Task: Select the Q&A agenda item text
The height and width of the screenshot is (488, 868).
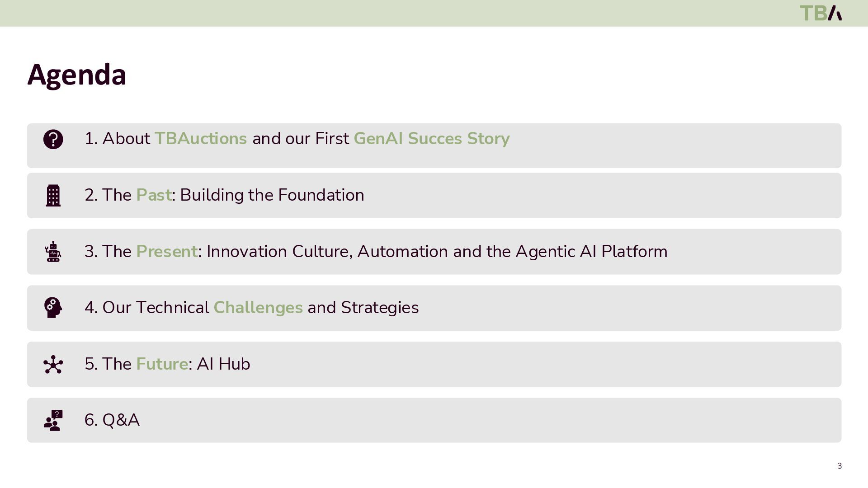Action: tap(112, 420)
